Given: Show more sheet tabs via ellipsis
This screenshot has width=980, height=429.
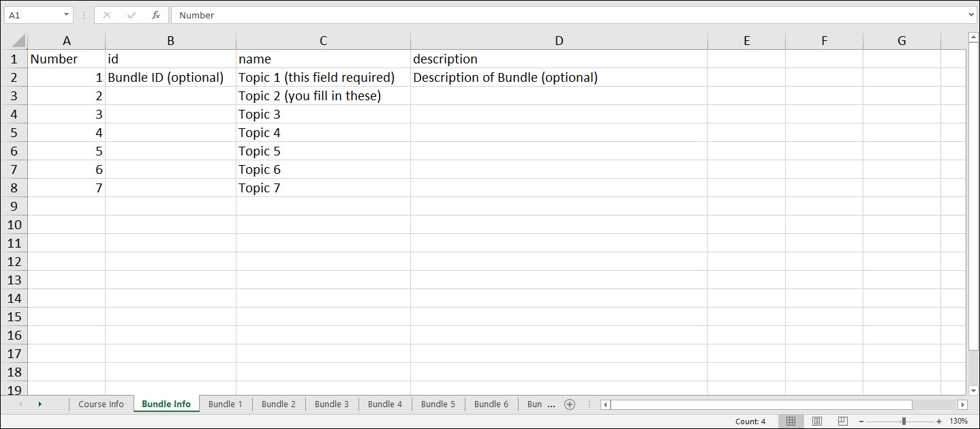Looking at the screenshot, I should click(x=551, y=404).
